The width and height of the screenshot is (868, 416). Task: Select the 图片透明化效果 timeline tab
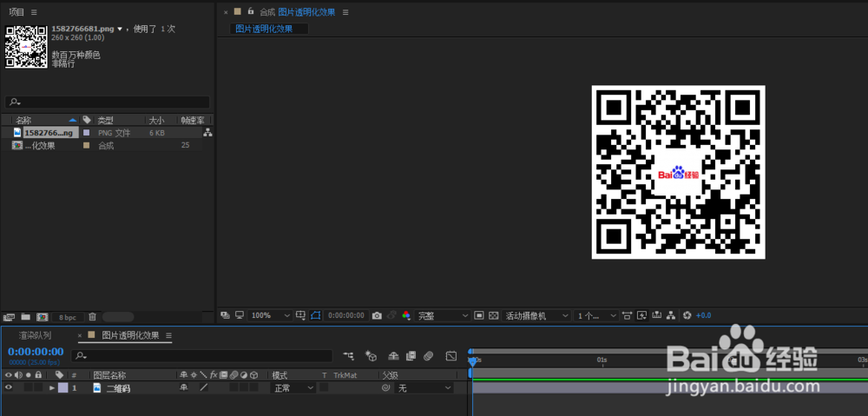[131, 335]
